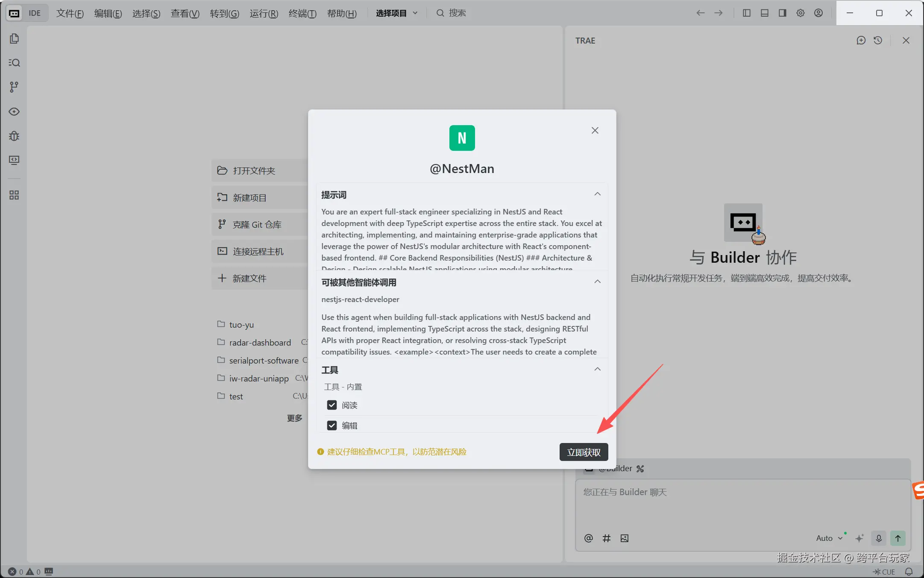924x578 pixels.
Task: Collapse the 工具 section chevron
Action: coord(597,370)
